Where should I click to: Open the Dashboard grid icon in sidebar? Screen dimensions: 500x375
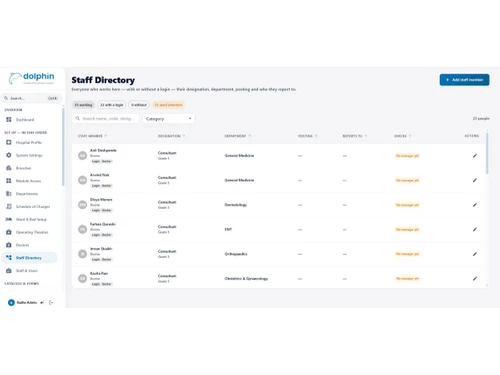click(9, 120)
